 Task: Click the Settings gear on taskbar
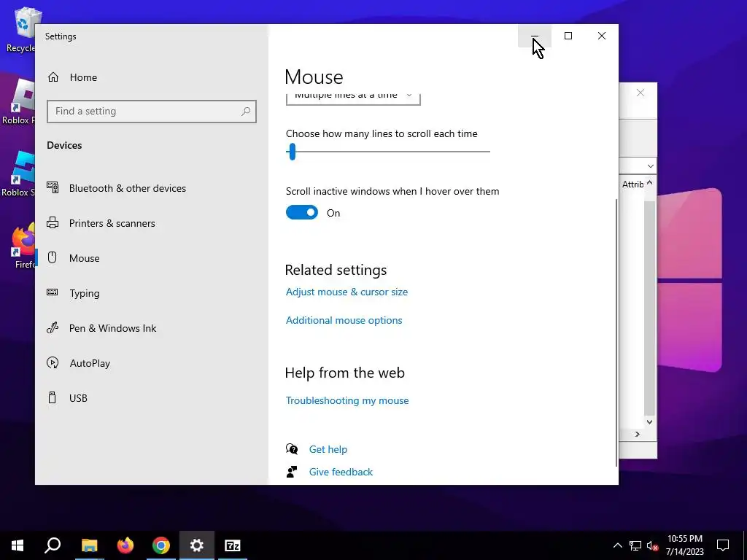[197, 545]
